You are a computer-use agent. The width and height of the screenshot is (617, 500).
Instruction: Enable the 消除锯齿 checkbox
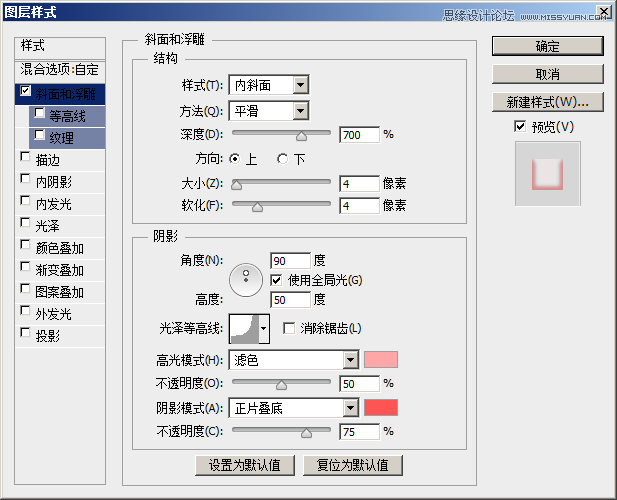point(289,328)
